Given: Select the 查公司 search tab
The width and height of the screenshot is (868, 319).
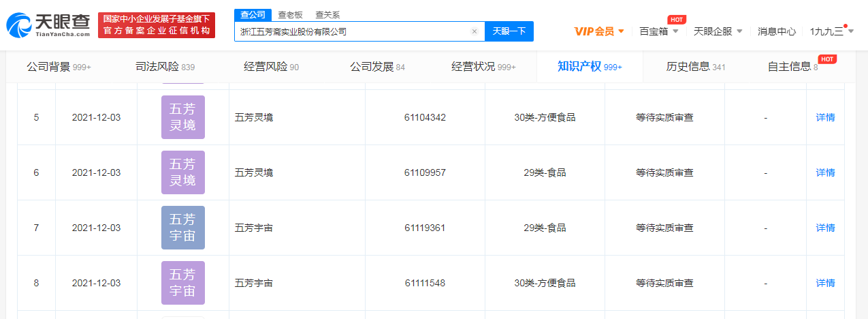Looking at the screenshot, I should [253, 14].
